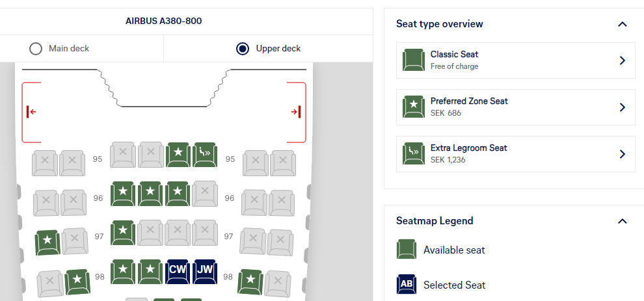
Task: Pick the preferred zone seat in row 95
Action: (178, 154)
